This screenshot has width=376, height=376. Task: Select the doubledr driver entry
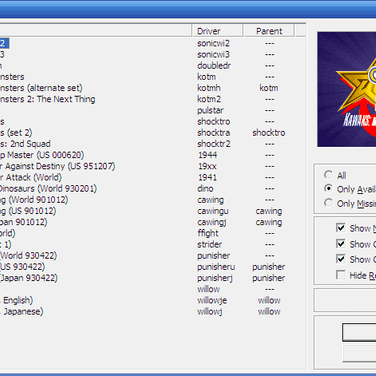point(214,66)
